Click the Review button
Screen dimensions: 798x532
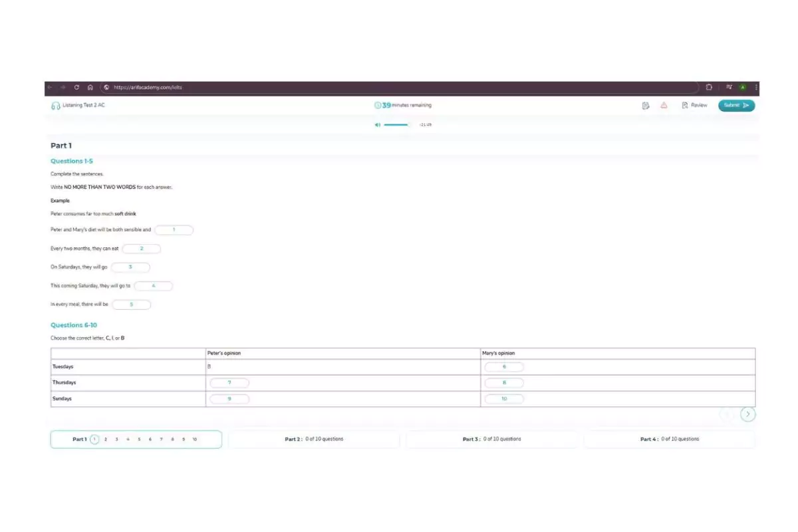[694, 105]
